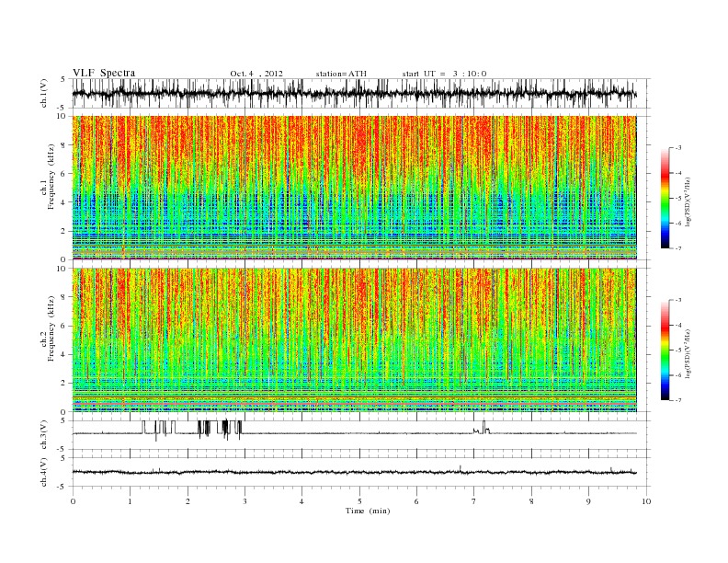Image resolution: width=728 pixels, height=563 pixels.
Task: Click inside the ch.2 spectrogram panel
Action: tap(354, 339)
